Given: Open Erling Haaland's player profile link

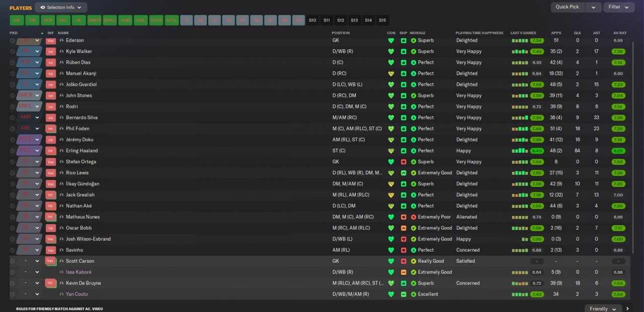Looking at the screenshot, I should pyautogui.click(x=82, y=151).
